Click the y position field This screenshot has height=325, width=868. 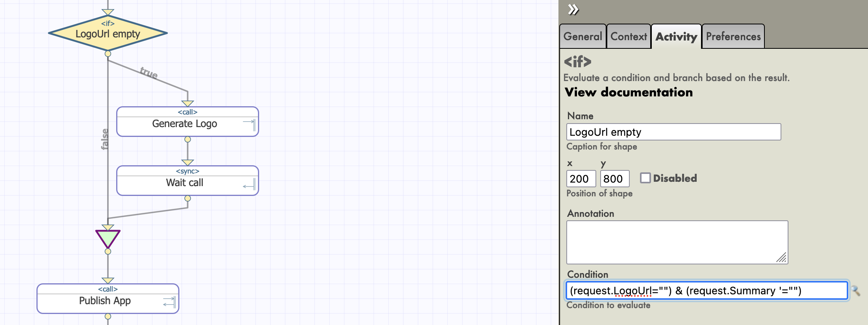(x=614, y=179)
